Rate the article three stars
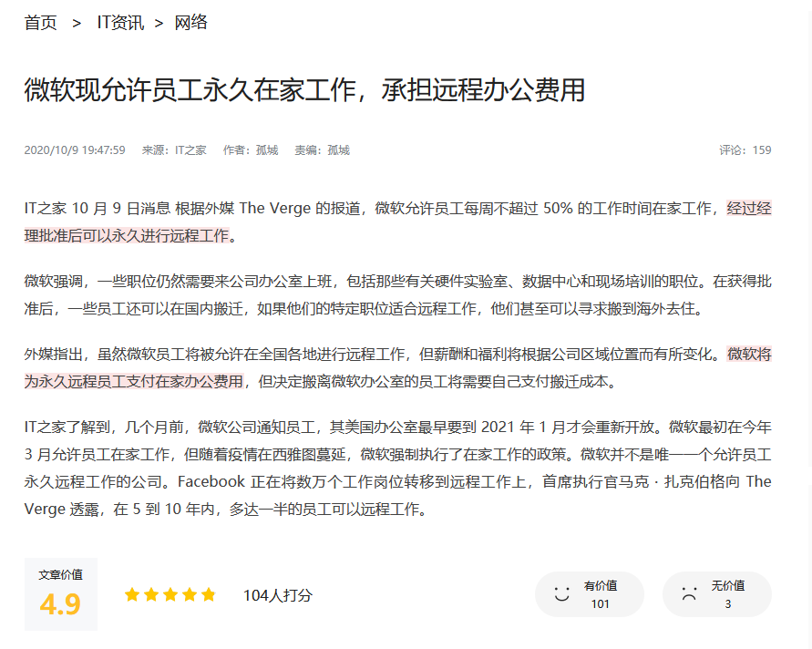Screen dimensions: 812x649 click(170, 594)
